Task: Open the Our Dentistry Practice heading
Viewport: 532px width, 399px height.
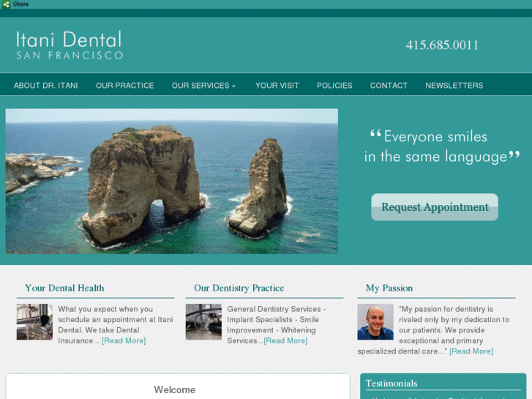Action: [x=239, y=288]
